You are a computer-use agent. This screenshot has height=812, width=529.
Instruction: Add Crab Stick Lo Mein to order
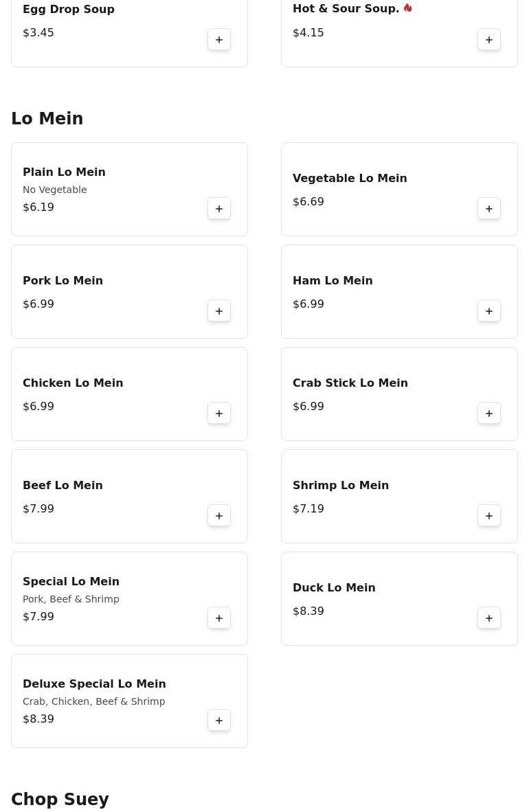click(x=489, y=414)
